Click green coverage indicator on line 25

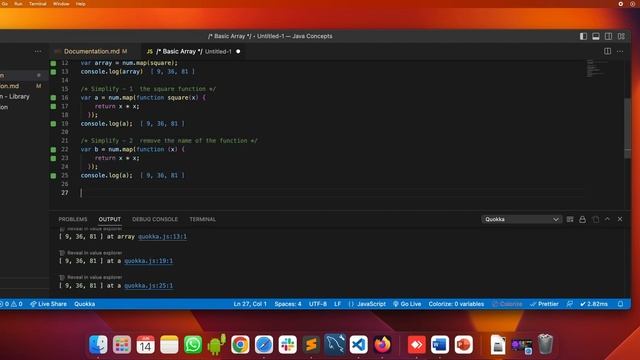click(53, 176)
